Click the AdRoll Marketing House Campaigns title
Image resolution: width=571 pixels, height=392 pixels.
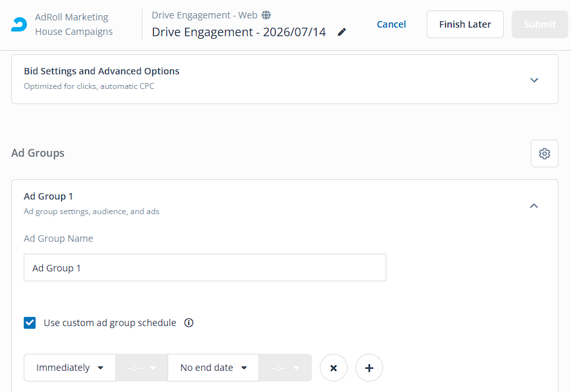pyautogui.click(x=74, y=24)
